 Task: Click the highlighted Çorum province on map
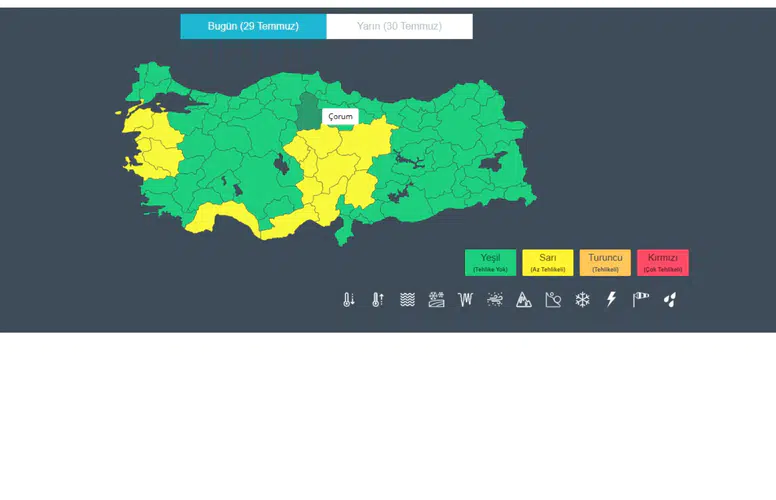[308, 113]
